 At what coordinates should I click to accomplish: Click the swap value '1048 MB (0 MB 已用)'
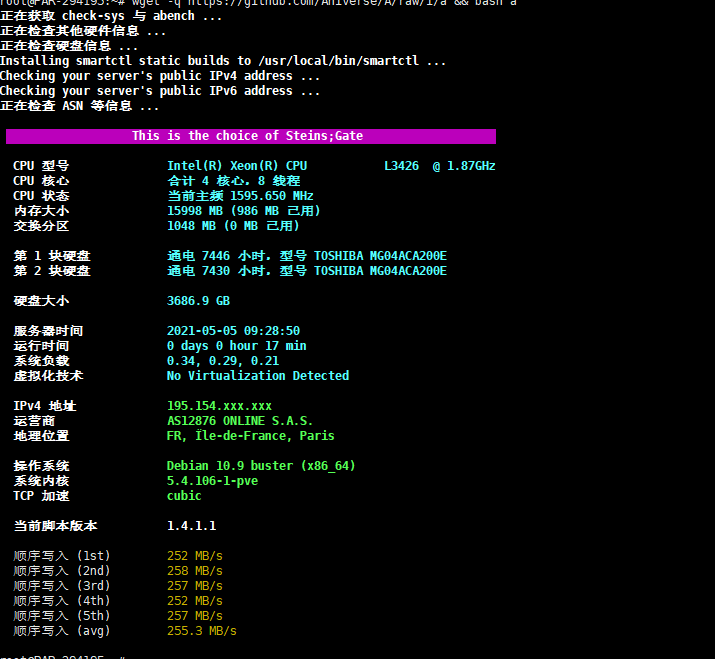click(x=233, y=226)
